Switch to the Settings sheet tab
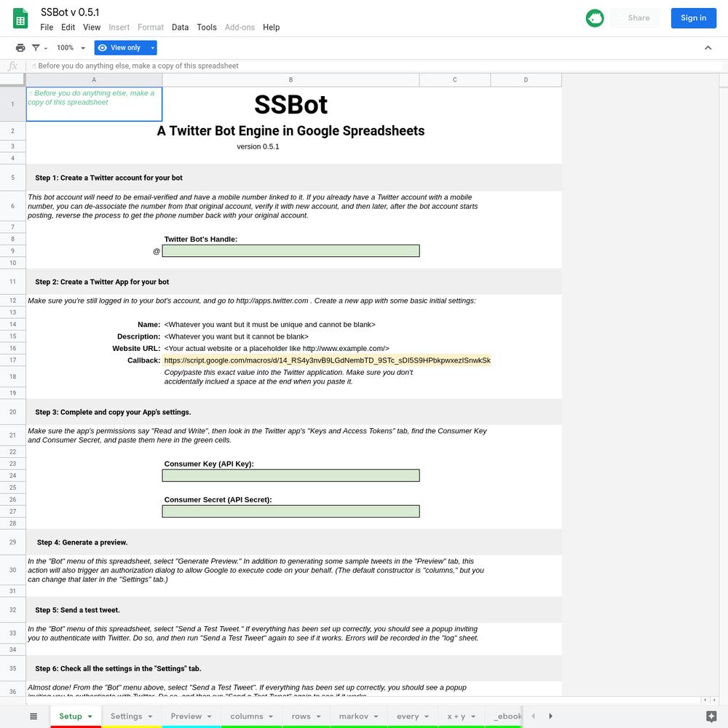 tap(126, 716)
